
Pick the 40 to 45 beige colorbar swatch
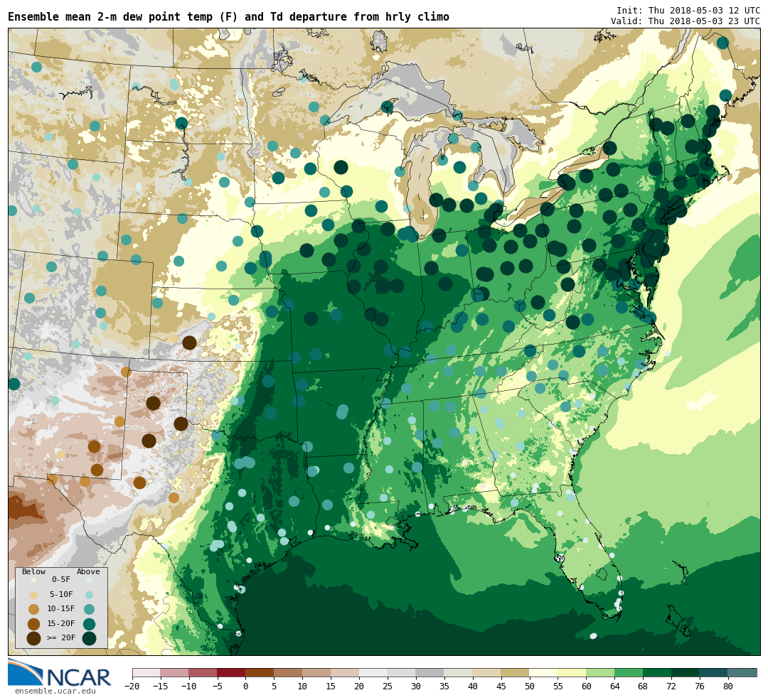(487, 673)
